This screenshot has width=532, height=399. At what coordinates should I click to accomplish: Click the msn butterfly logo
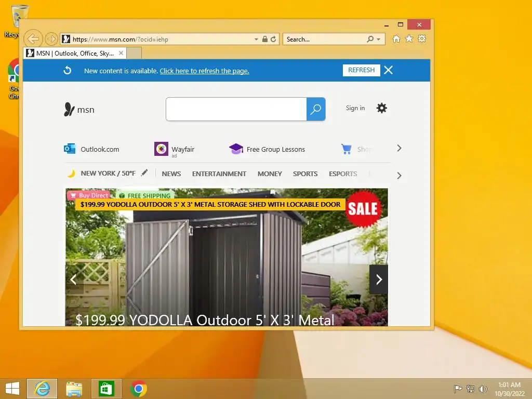click(x=79, y=109)
